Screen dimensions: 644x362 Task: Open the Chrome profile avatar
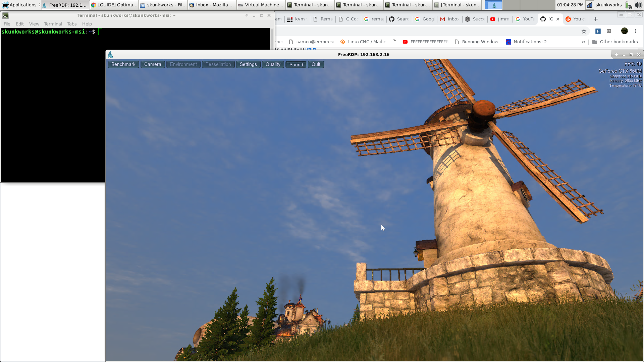click(625, 31)
